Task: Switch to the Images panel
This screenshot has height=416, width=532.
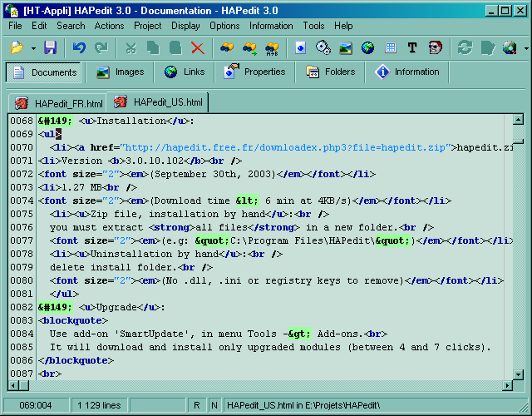Action: coord(120,72)
